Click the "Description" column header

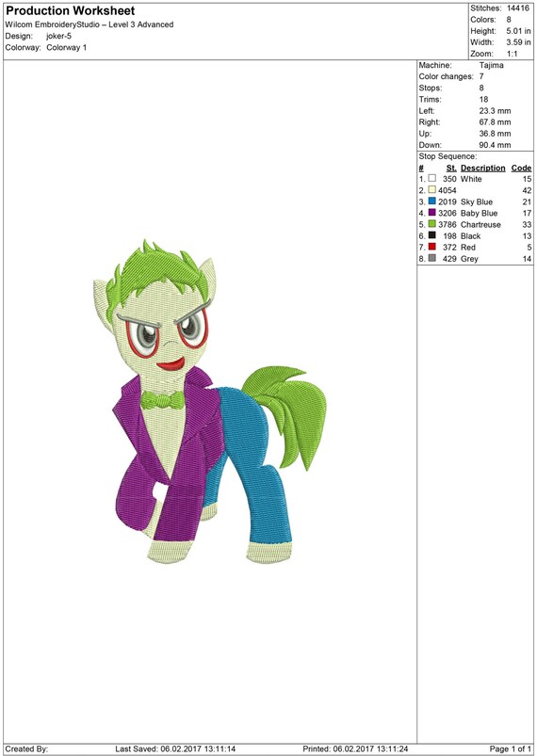click(x=483, y=168)
